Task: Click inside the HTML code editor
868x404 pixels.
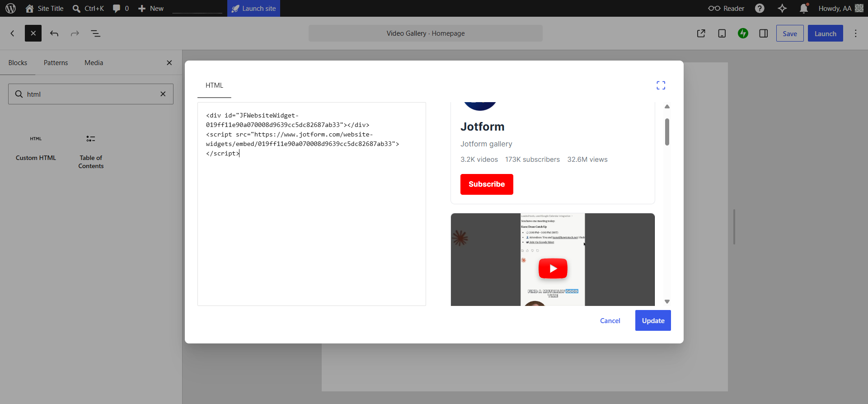Action: point(312,204)
